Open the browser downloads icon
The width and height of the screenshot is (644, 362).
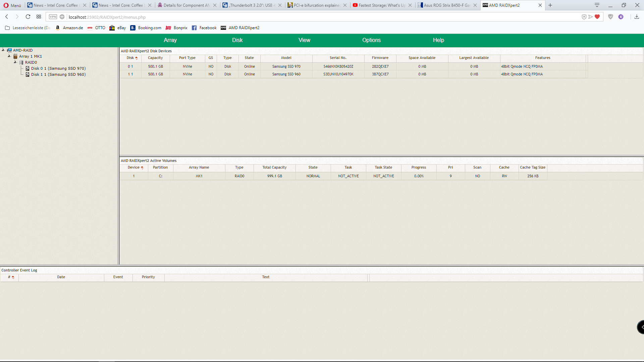[637, 17]
